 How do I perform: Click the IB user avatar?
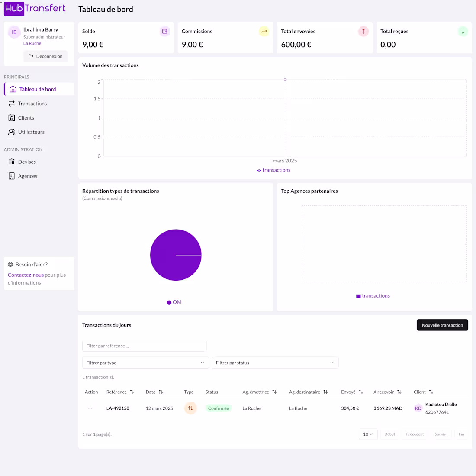coord(14,32)
